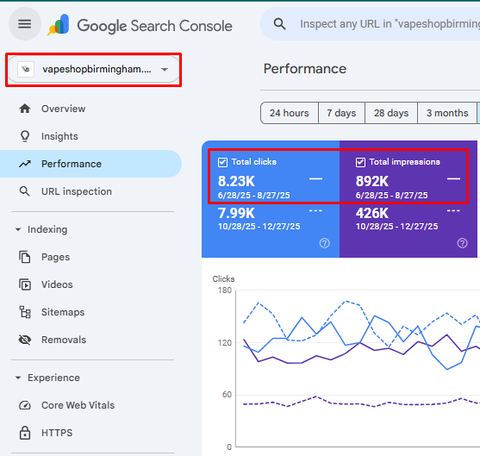Click the 426K comparison impressions value
Screen dimensions: 480x456
[x=372, y=213]
